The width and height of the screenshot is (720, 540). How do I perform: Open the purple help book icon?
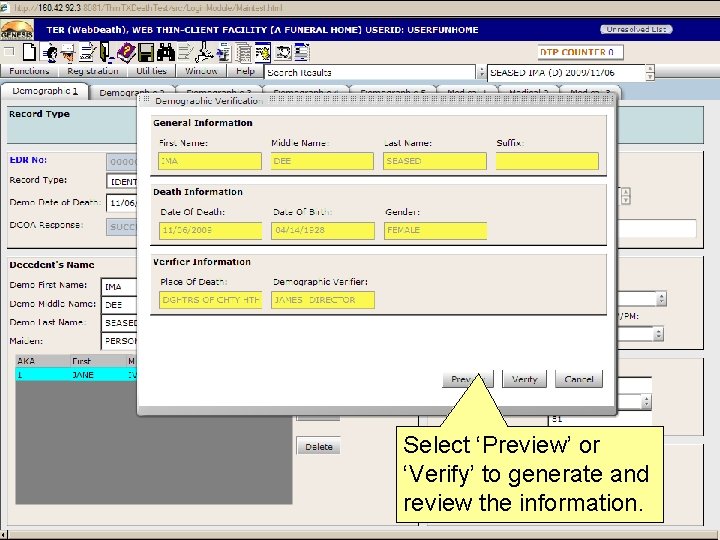[x=126, y=52]
